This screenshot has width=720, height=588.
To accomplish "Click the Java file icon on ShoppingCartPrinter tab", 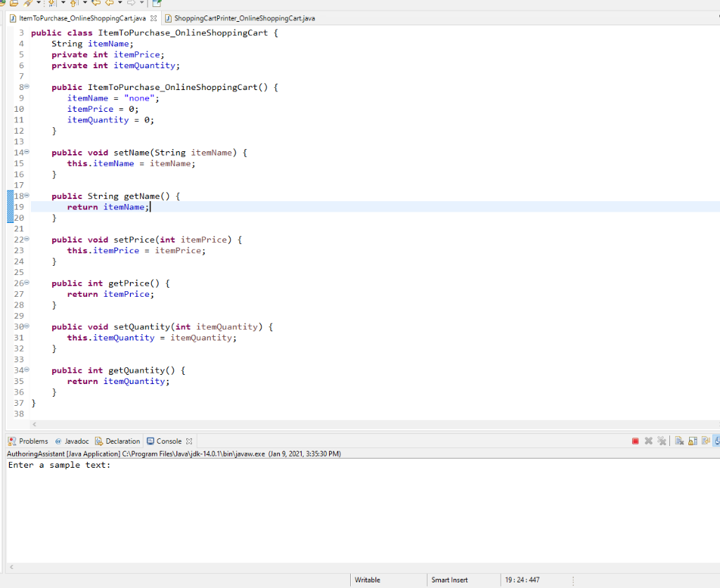I will [168, 18].
